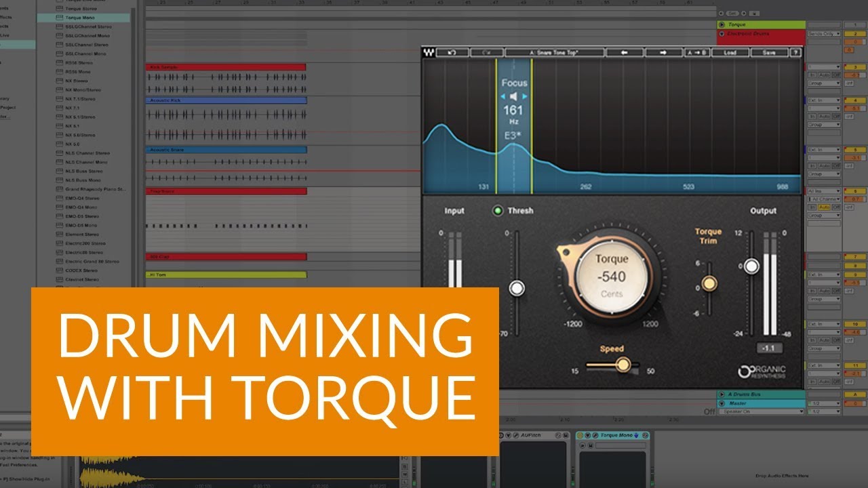Toggle the Focus solo speaker icon
This screenshot has height=488, width=868.
pos(514,96)
